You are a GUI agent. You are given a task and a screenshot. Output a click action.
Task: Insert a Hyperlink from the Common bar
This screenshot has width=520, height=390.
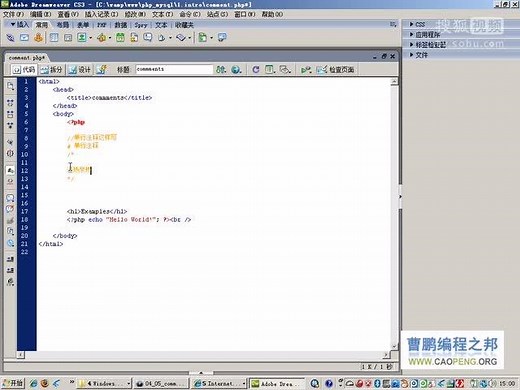pos(10,38)
